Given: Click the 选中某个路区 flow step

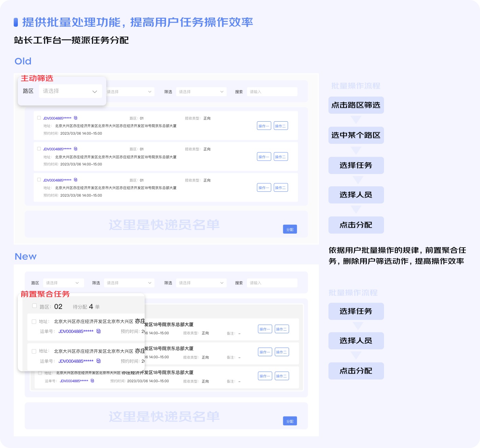Looking at the screenshot, I should coord(356,135).
